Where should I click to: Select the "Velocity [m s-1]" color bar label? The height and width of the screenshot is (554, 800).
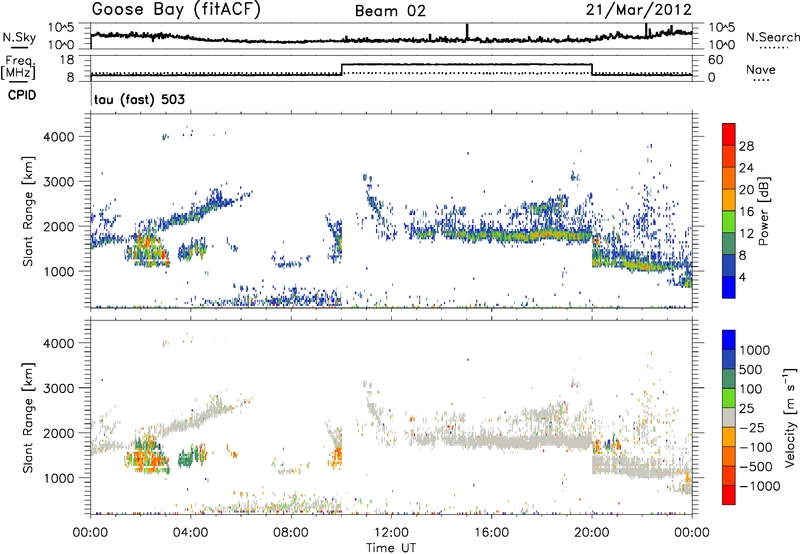790,417
